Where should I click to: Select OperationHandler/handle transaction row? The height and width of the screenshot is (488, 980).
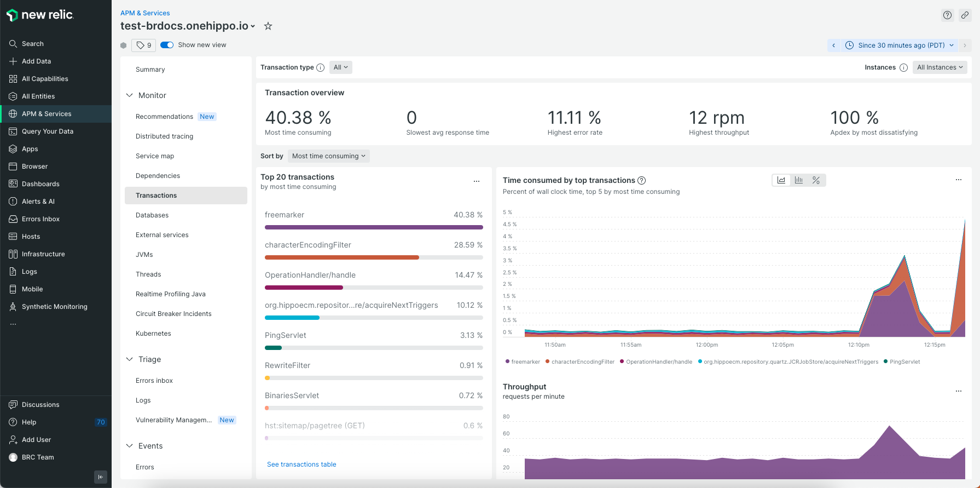pyautogui.click(x=374, y=280)
